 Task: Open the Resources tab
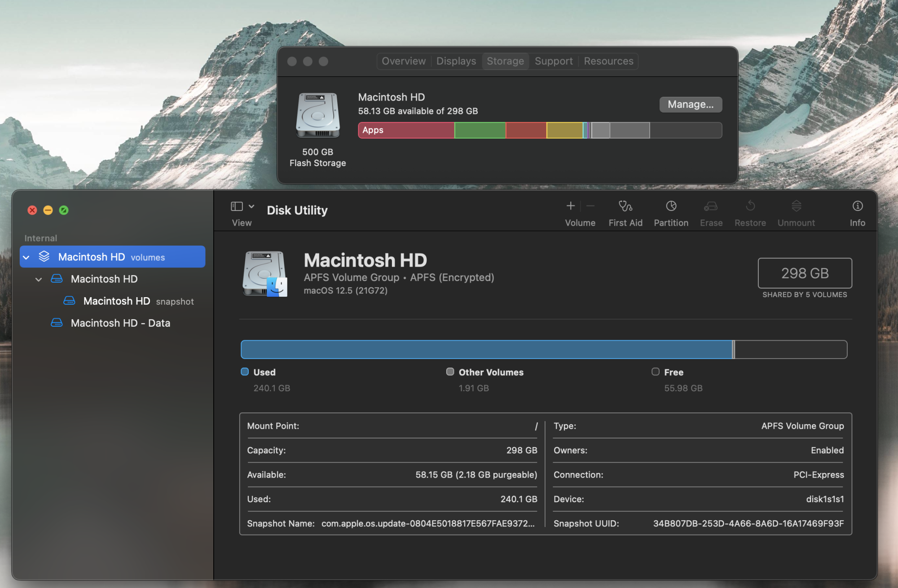point(608,61)
